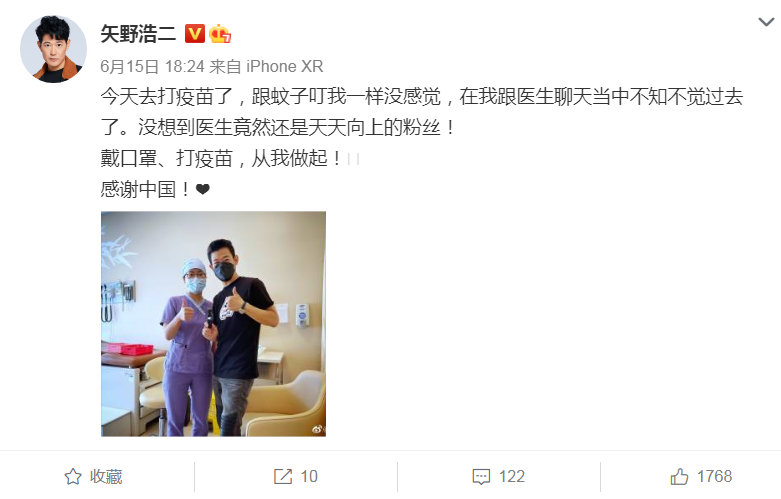The height and width of the screenshot is (499, 781).
Task: Open the 122 comments
Action: (x=512, y=477)
